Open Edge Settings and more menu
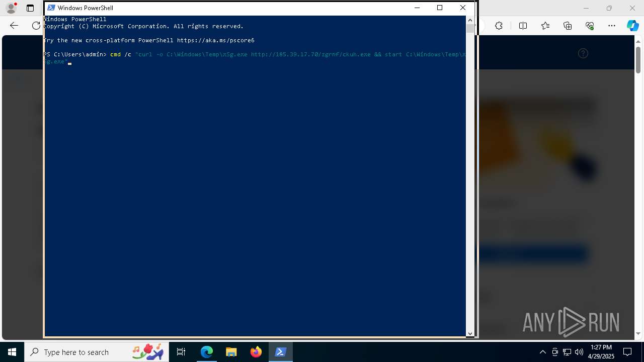This screenshot has width=644, height=362. [x=612, y=26]
